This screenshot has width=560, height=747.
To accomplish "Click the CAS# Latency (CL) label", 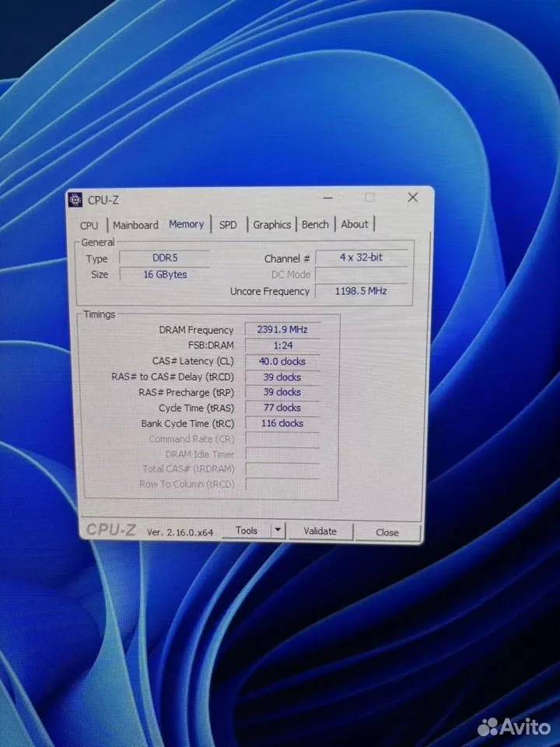I will click(x=193, y=361).
